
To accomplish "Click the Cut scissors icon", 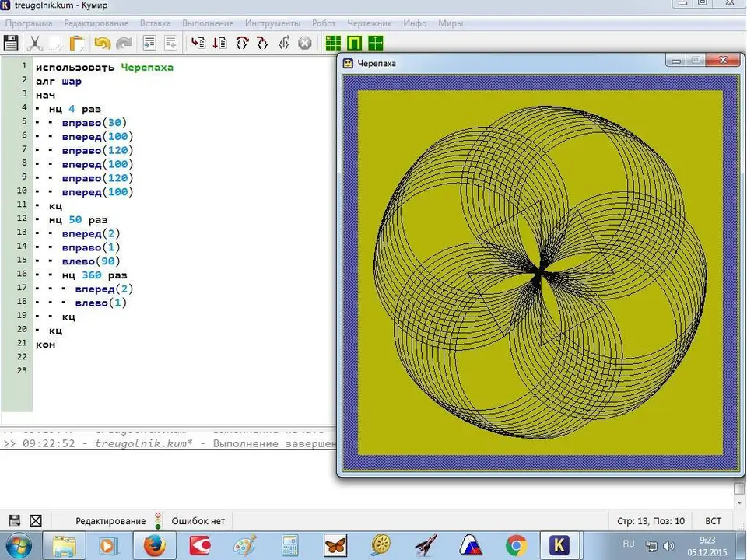I will pos(34,43).
